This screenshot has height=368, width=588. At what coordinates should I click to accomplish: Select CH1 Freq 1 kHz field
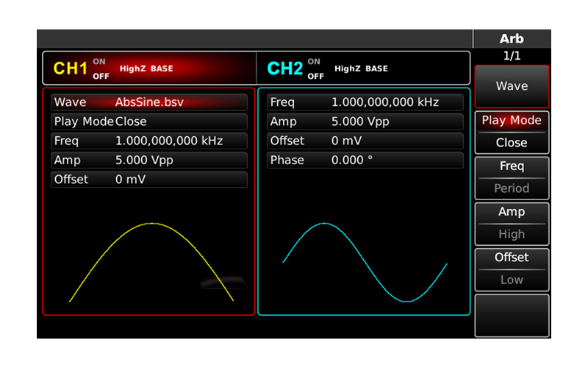(149, 141)
